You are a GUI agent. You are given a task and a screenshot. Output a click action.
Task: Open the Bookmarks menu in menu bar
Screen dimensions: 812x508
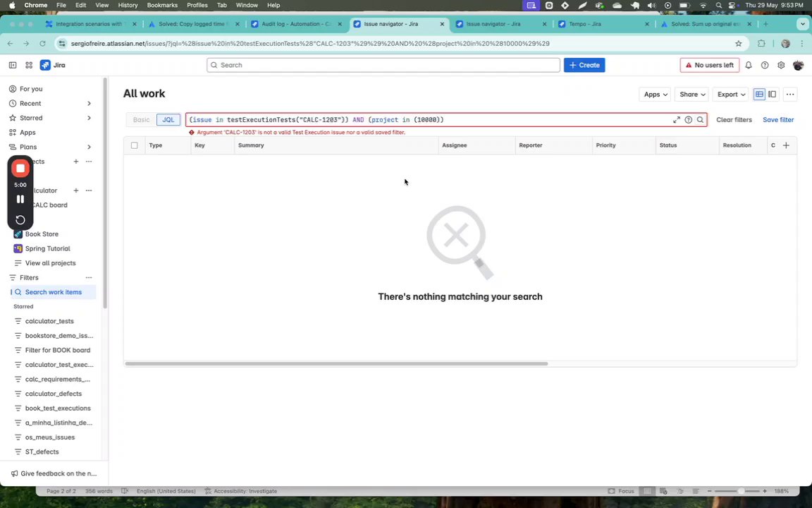coord(162,5)
